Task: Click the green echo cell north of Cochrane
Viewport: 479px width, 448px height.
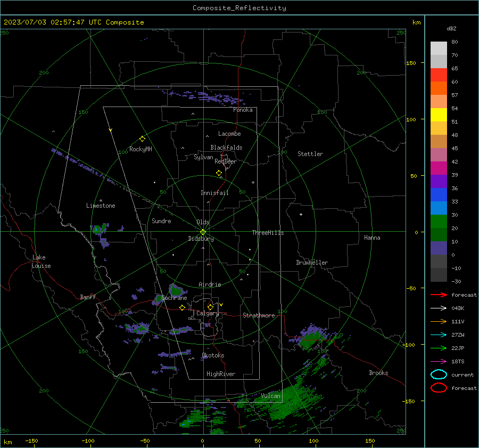Action: tap(176, 290)
